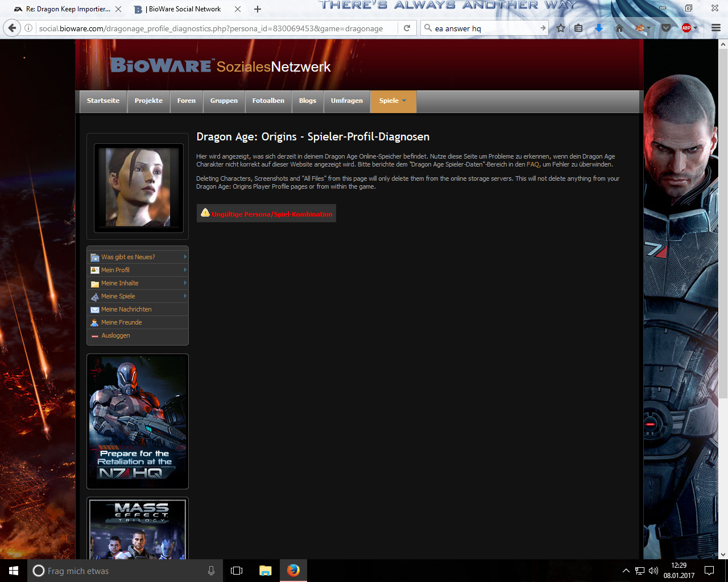Click the URL address field
The height and width of the screenshot is (582, 728).
point(211,28)
